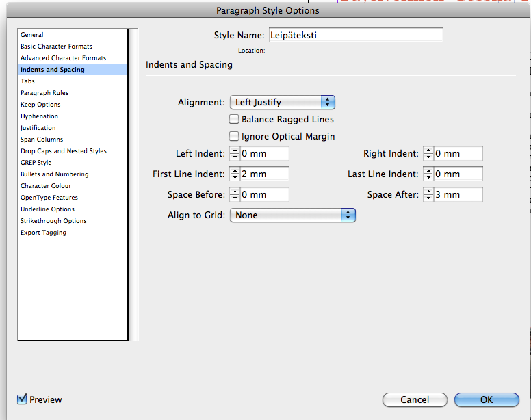Select Basic Character Formats in the sidebar
The height and width of the screenshot is (420, 531).
pyautogui.click(x=56, y=47)
